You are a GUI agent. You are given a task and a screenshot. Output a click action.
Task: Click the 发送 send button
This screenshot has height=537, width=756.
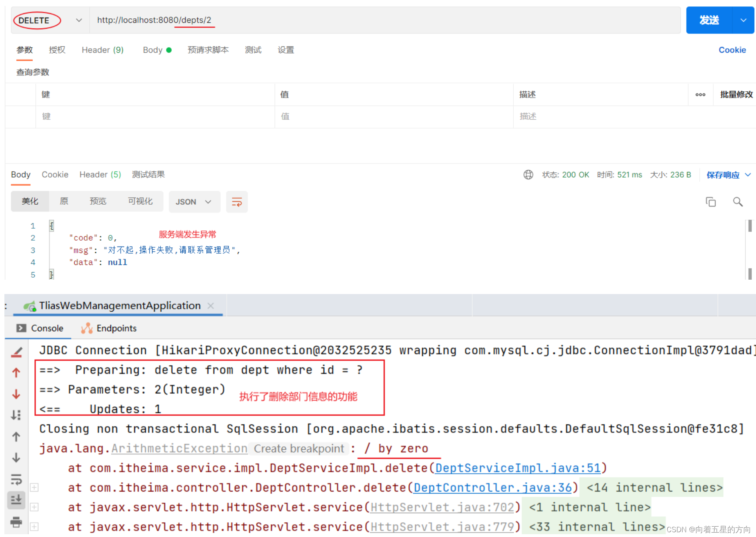tap(709, 20)
